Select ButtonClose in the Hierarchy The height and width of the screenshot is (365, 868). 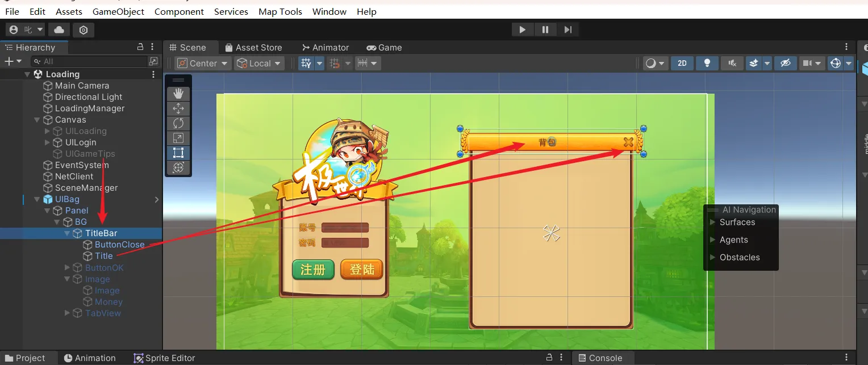coord(119,245)
